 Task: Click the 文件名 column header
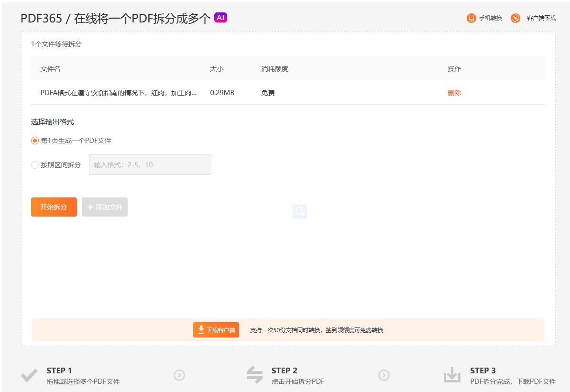[50, 69]
